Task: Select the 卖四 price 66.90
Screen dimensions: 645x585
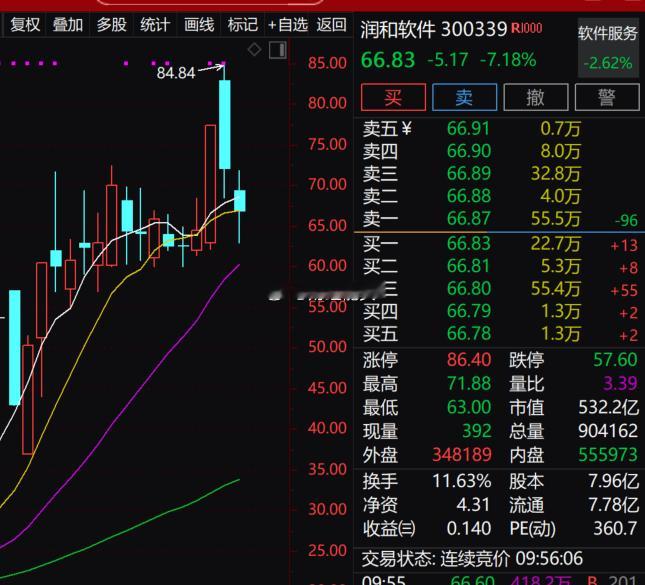Action: pos(469,151)
